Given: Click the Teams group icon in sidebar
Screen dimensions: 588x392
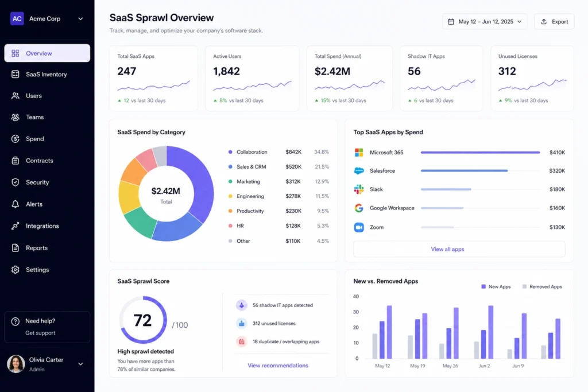Looking at the screenshot, I should 16,117.
